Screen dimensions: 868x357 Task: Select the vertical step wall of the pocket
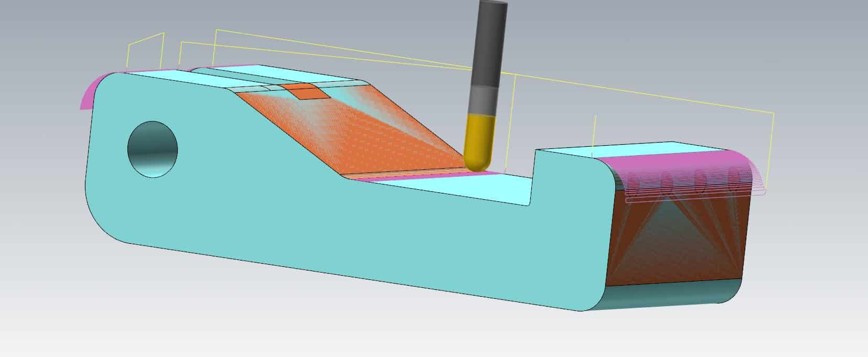pyautogui.click(x=532, y=177)
